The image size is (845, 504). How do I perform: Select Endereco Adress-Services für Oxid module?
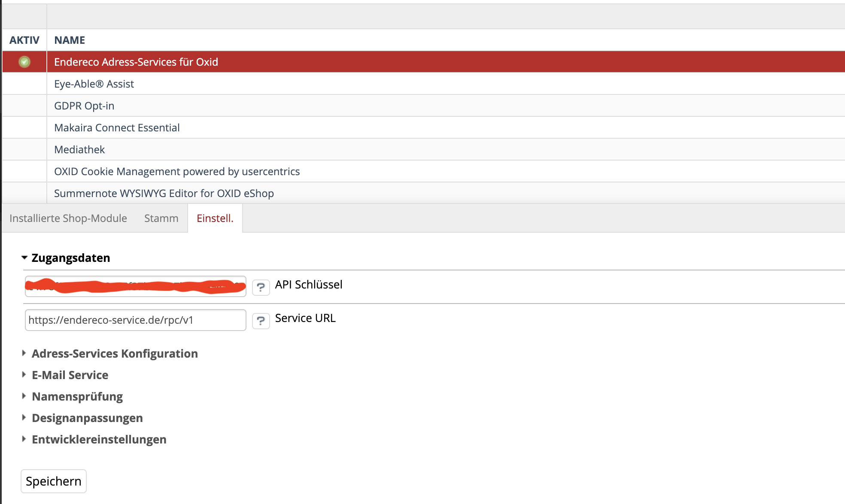click(136, 62)
